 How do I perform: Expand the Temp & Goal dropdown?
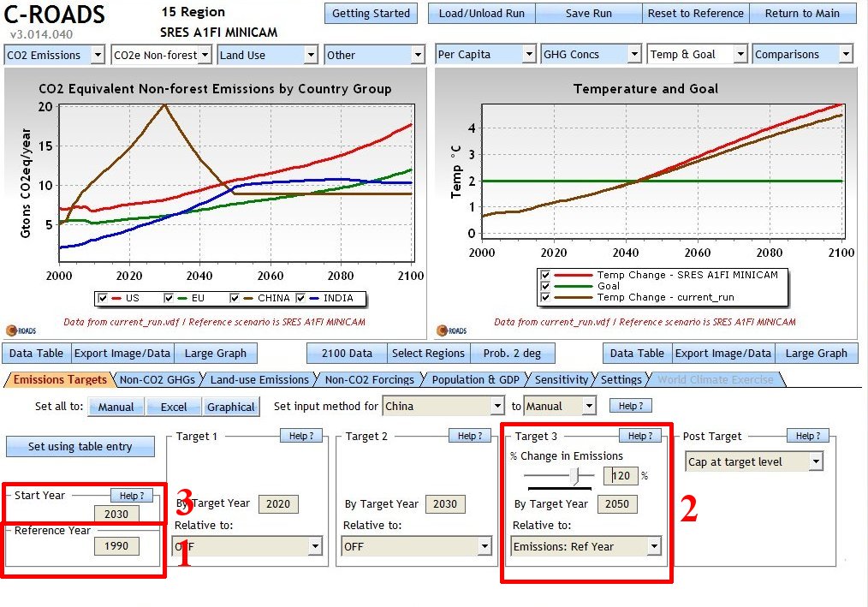click(698, 54)
